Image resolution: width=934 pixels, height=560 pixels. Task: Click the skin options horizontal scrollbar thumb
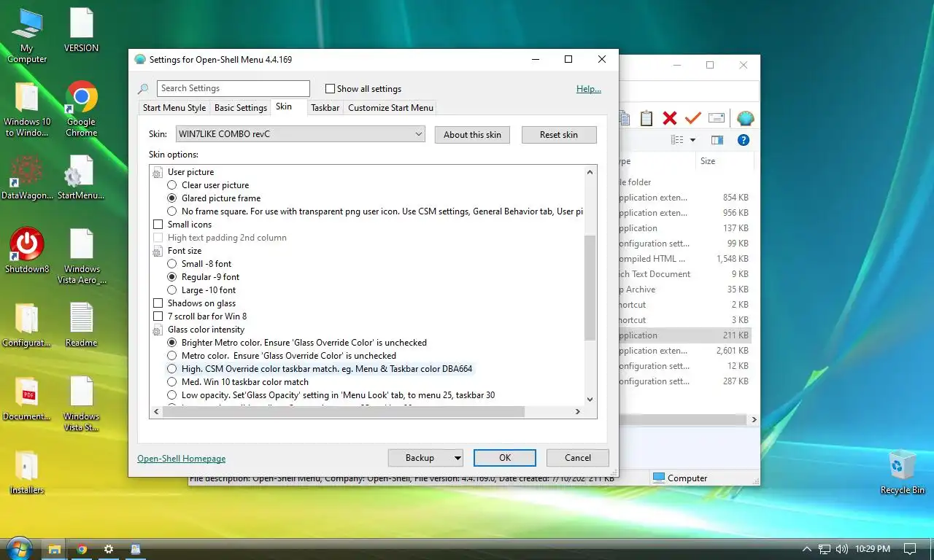[x=343, y=412]
